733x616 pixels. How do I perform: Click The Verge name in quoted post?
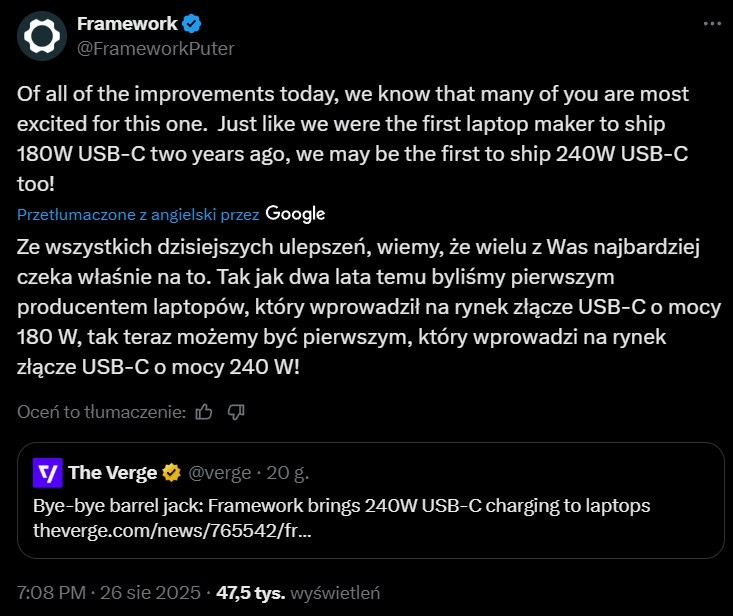pos(113,472)
